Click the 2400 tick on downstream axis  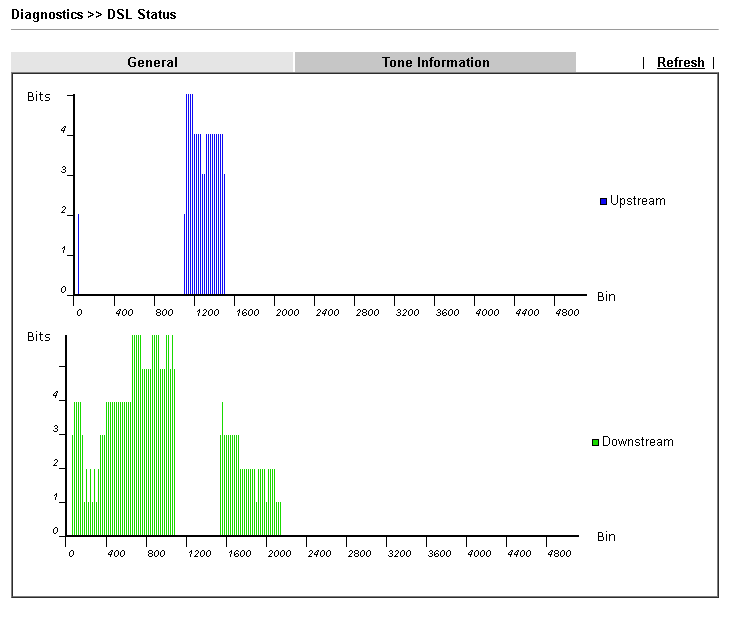318,553
